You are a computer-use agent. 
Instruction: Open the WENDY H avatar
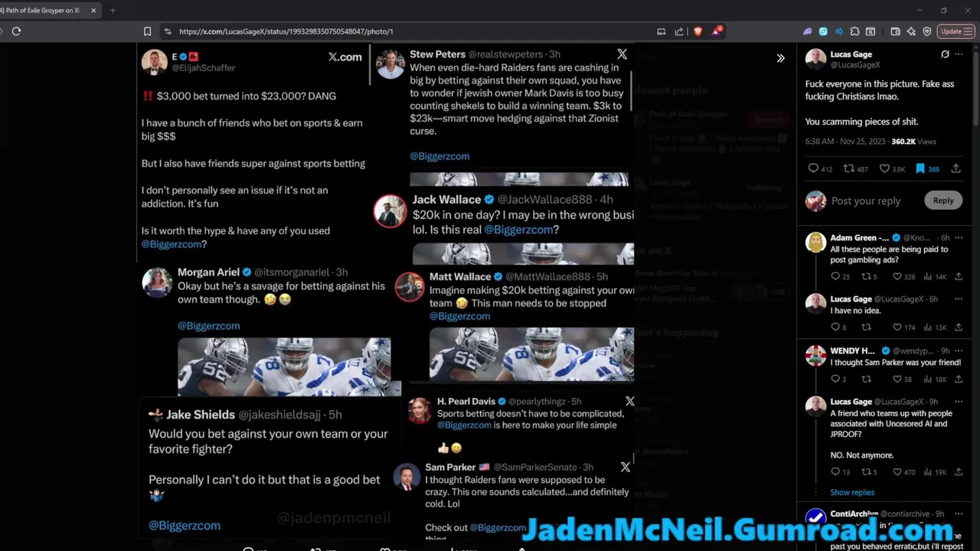coord(815,355)
